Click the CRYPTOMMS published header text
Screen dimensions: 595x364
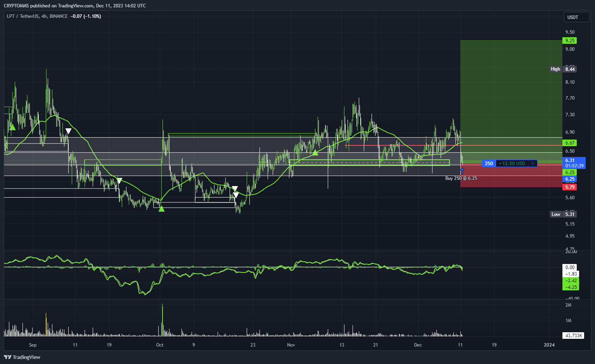tap(75, 6)
